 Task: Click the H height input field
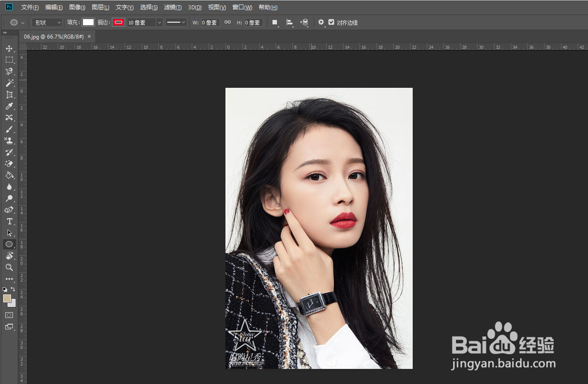click(254, 23)
